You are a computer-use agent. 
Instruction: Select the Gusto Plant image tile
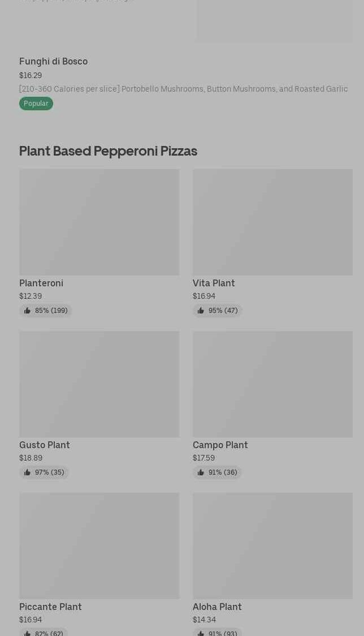click(99, 384)
